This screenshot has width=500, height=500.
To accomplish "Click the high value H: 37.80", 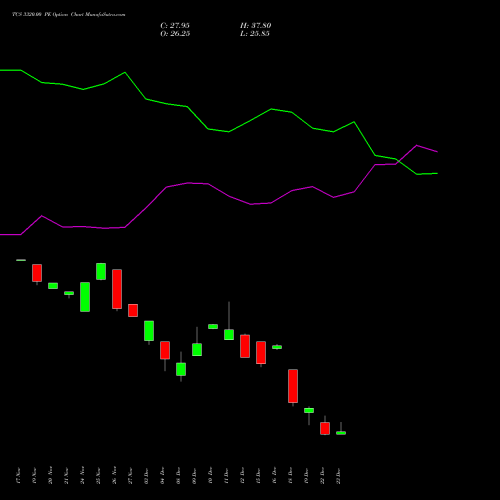I will click(x=255, y=26).
